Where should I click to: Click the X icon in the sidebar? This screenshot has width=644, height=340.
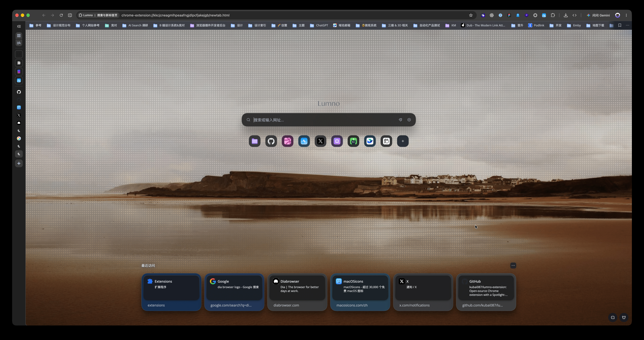point(19,115)
